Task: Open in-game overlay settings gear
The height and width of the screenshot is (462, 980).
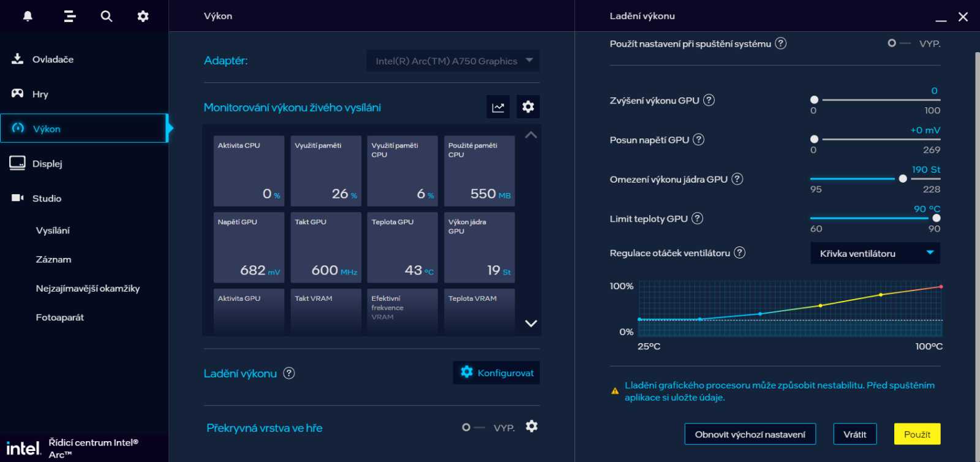Action: point(532,426)
